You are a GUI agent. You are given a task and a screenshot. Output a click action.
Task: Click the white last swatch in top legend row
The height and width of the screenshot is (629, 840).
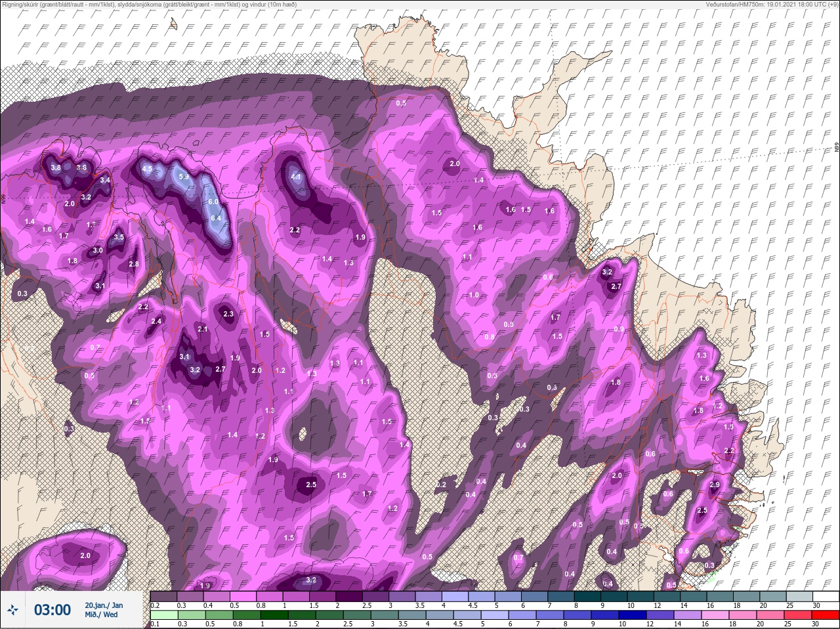point(826,596)
